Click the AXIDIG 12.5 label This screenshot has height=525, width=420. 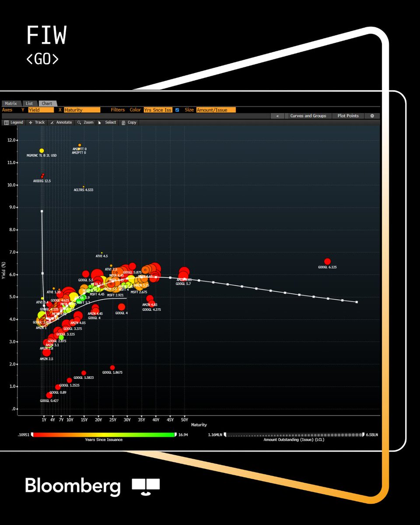pos(42,181)
